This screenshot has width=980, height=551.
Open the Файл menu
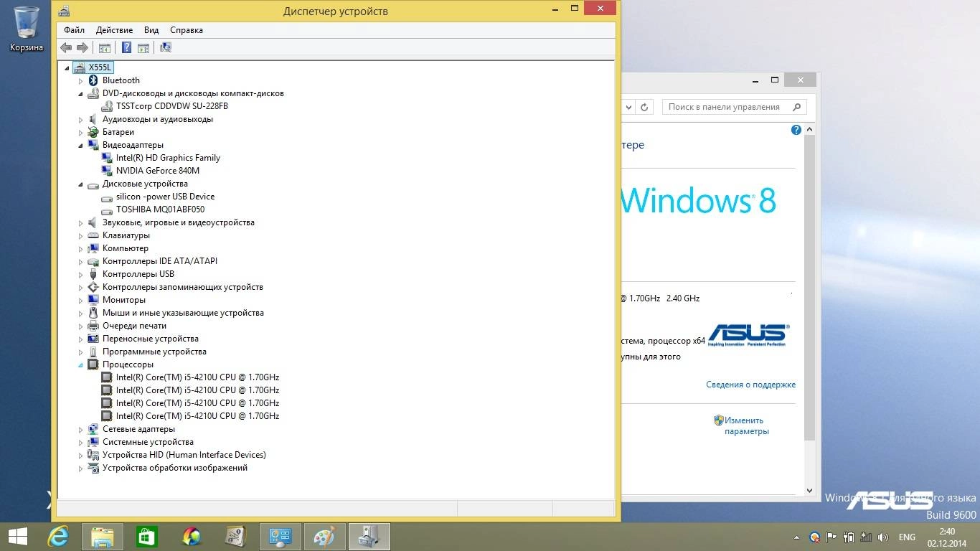74,30
